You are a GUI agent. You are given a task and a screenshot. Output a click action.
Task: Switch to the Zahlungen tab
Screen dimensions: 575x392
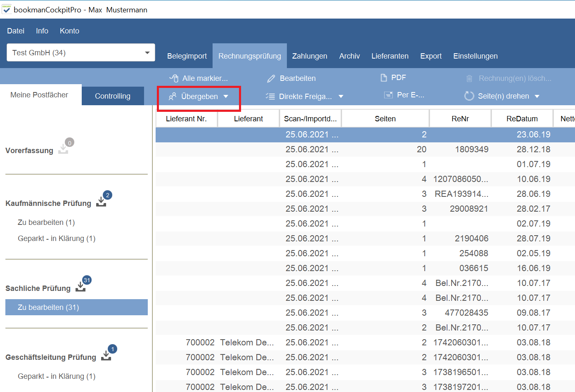(310, 56)
